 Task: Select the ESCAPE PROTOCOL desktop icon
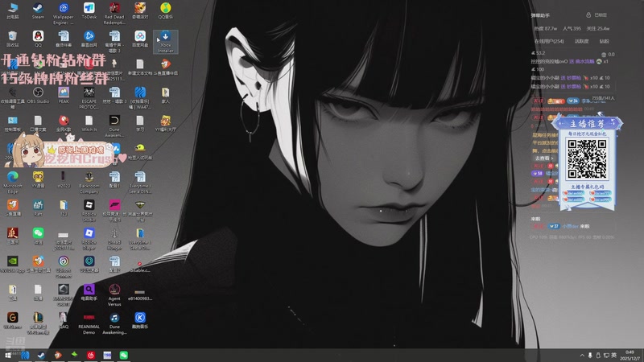tap(89, 97)
